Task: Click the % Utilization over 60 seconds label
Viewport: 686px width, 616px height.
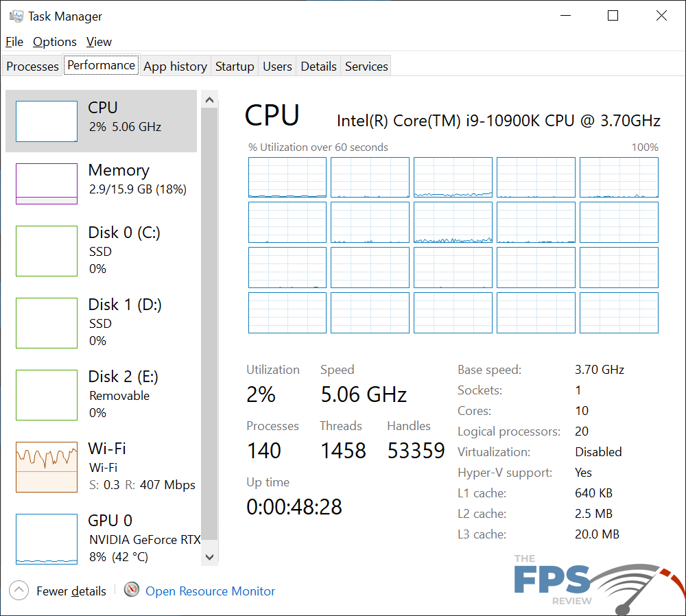Action: (318, 147)
